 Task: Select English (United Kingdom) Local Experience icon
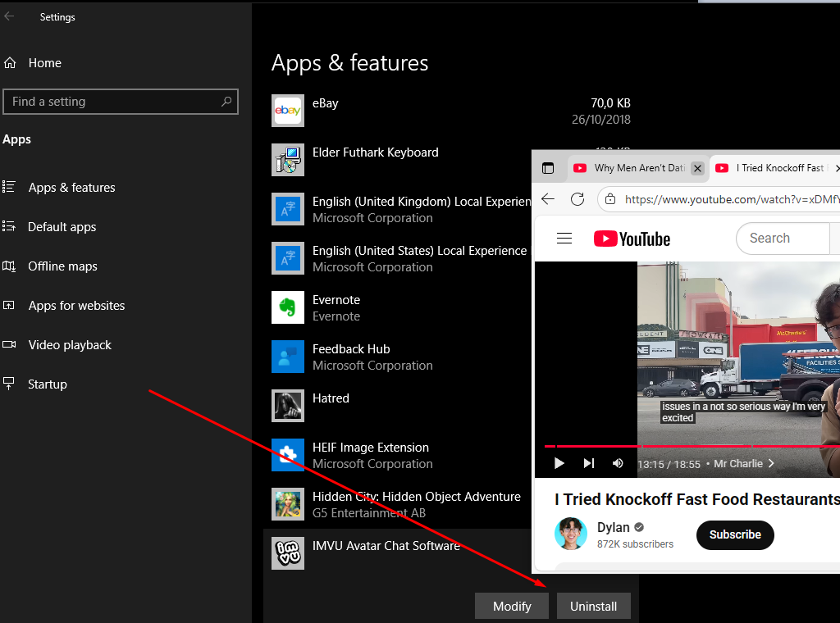[x=288, y=209]
